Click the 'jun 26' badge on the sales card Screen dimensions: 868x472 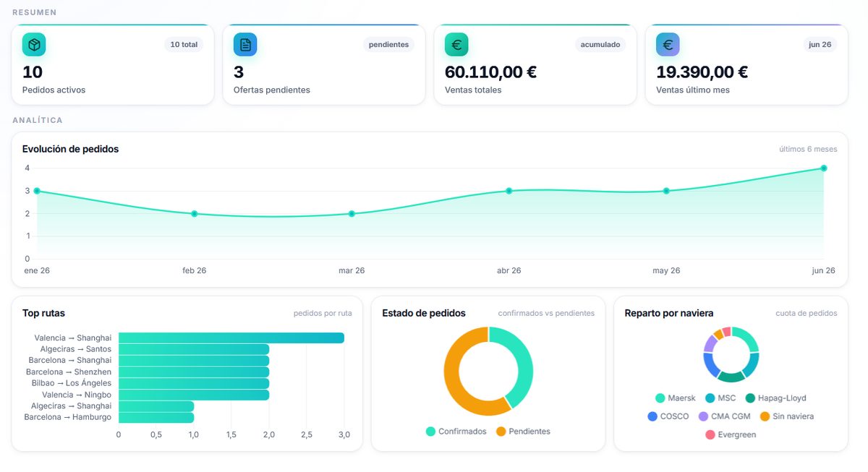click(x=820, y=45)
